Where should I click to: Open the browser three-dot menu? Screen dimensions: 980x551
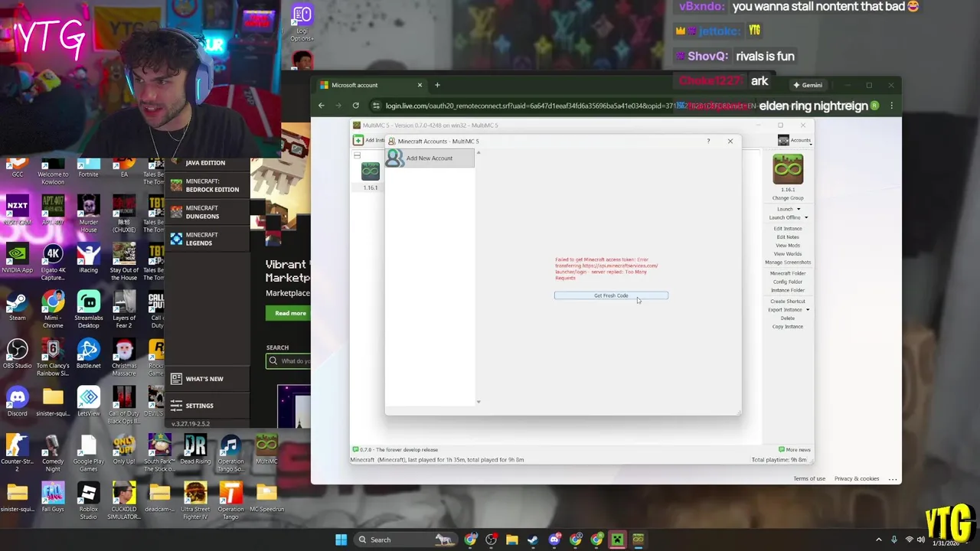point(892,106)
